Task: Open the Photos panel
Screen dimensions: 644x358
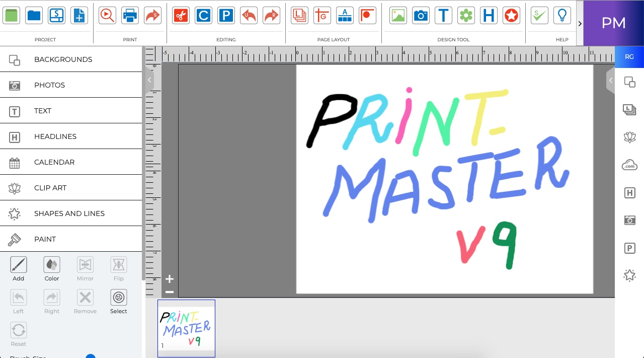Action: 71,85
